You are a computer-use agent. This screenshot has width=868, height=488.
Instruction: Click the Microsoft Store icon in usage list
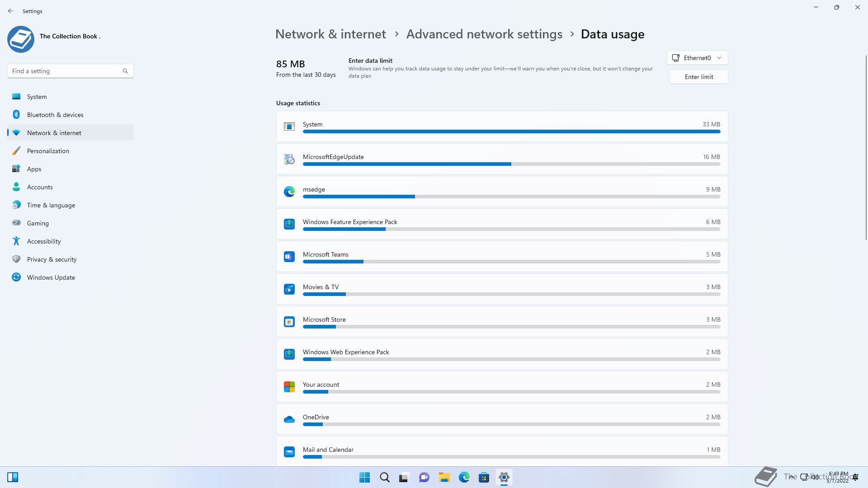289,322
